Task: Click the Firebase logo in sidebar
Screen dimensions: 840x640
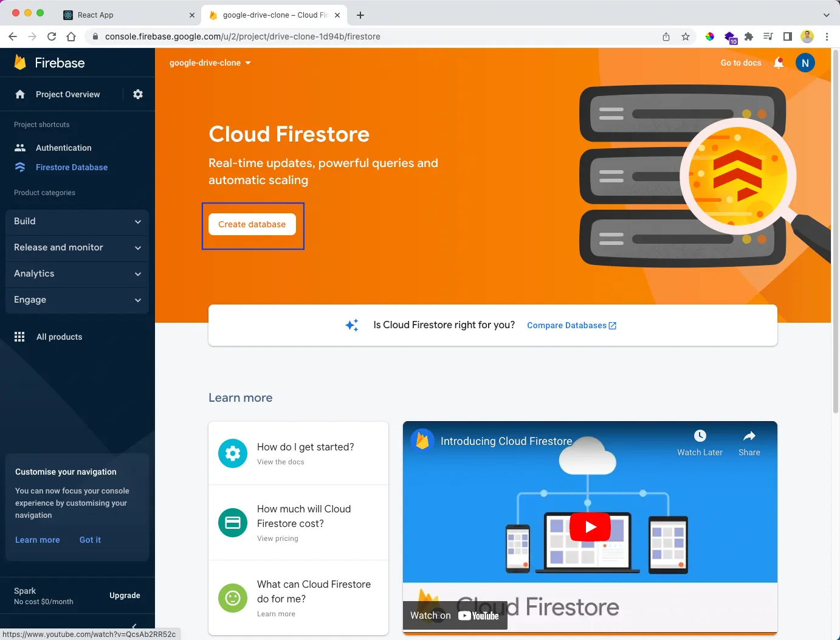Action: tap(20, 62)
